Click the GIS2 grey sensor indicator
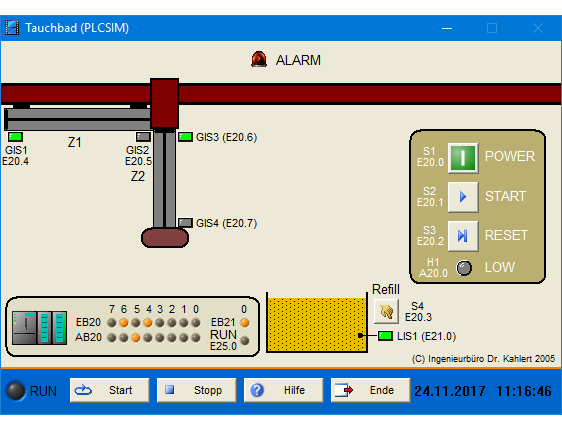Image resolution: width=562 pixels, height=432 pixels. pos(143,137)
